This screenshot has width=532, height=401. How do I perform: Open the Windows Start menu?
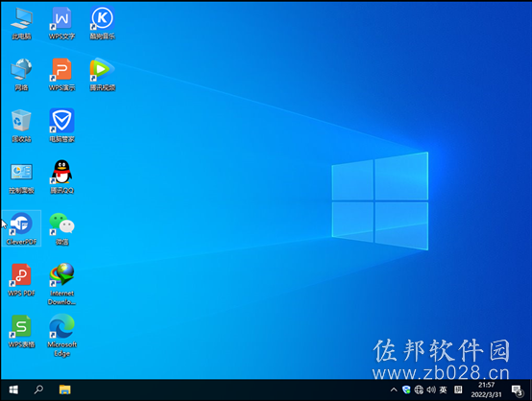pyautogui.click(x=13, y=389)
